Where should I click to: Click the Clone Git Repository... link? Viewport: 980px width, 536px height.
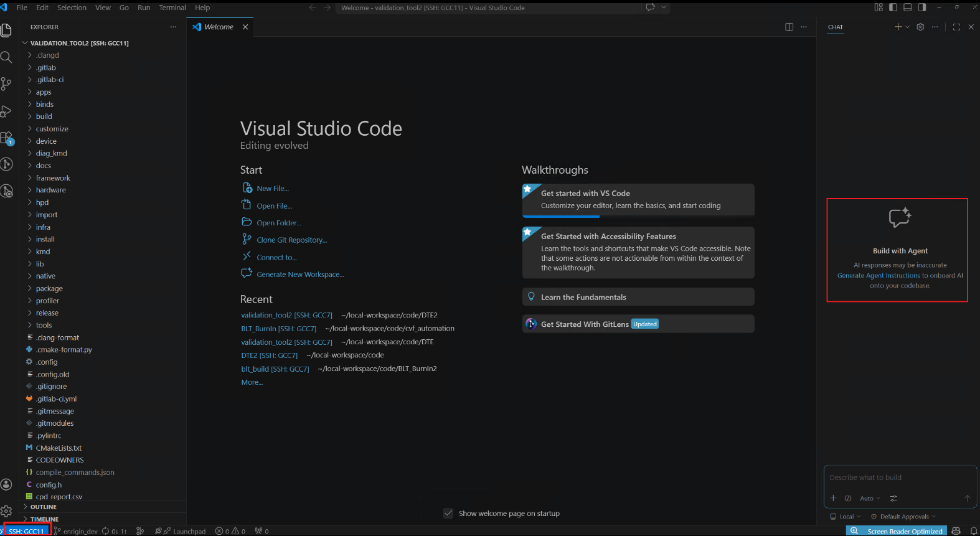pos(292,240)
